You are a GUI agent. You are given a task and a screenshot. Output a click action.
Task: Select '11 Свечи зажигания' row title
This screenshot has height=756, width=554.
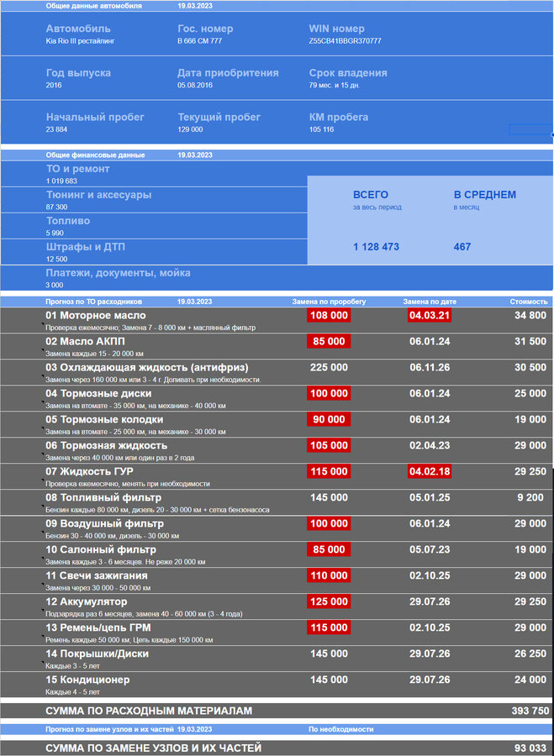tap(97, 575)
